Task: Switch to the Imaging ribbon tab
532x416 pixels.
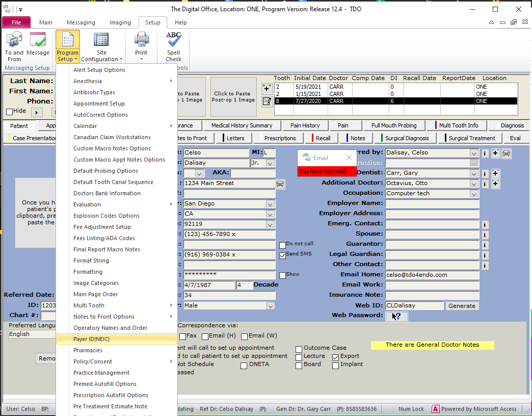Action: (120, 22)
